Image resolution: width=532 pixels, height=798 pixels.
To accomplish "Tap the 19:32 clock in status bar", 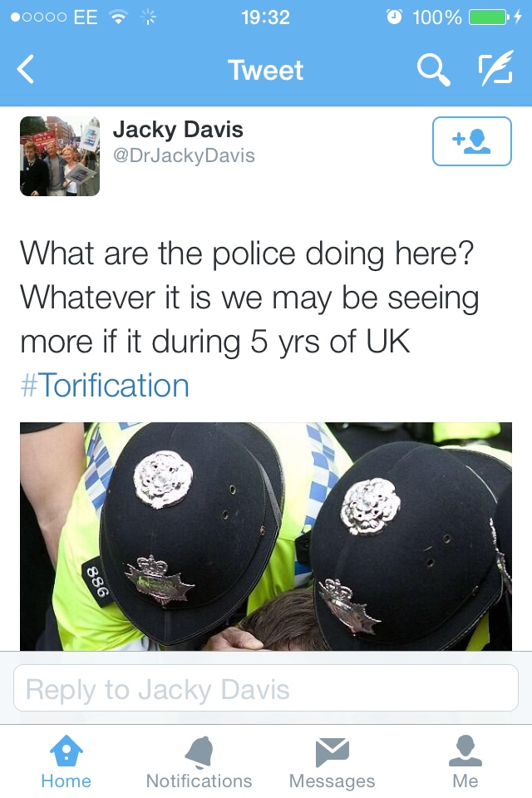I will point(266,17).
